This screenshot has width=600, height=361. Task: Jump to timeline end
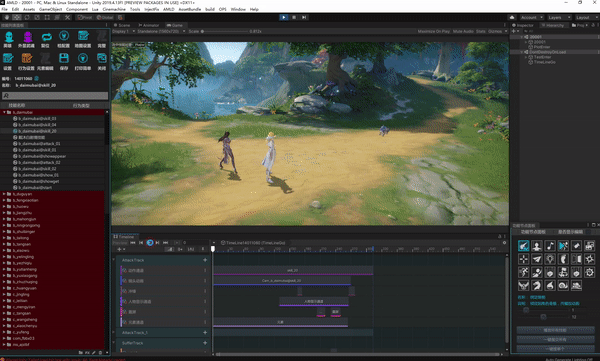166,243
